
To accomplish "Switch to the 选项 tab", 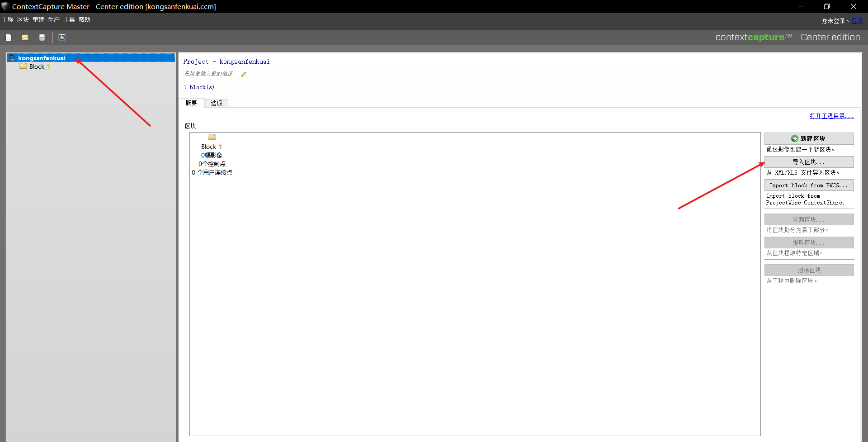I will [x=217, y=103].
